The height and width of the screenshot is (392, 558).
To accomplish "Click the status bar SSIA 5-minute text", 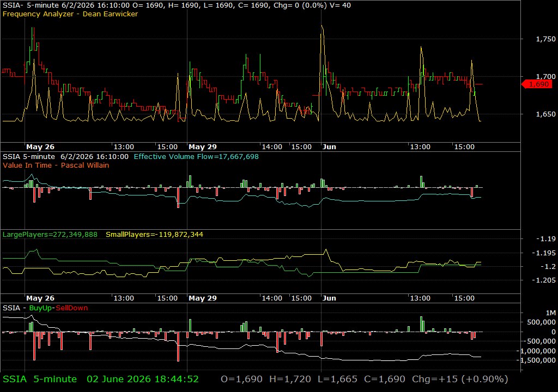I will pos(40,379).
